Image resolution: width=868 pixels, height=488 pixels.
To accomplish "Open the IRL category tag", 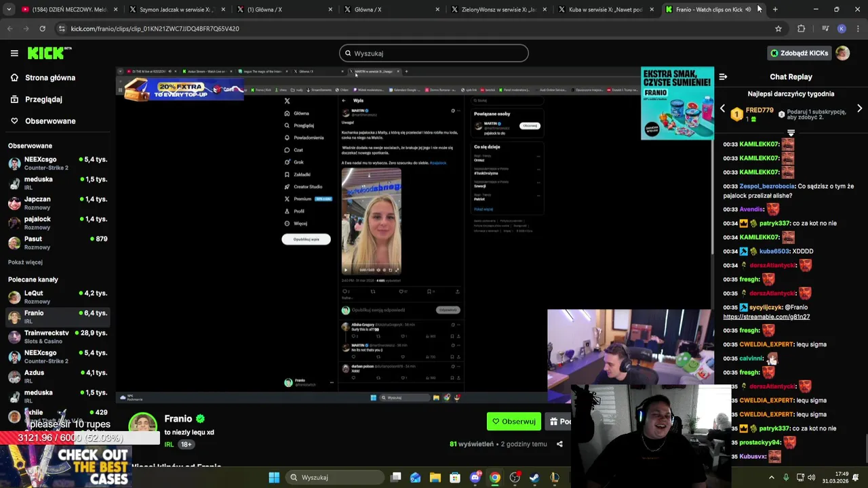I will (x=169, y=444).
